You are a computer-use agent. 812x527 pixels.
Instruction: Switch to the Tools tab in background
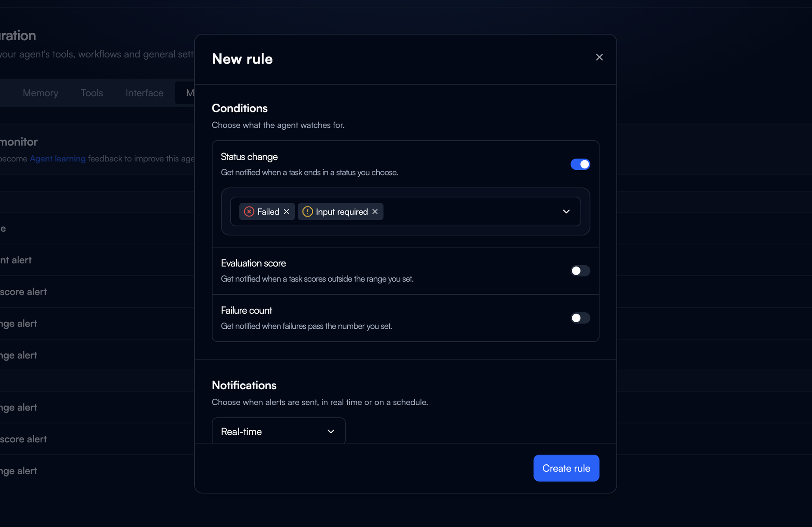[92, 93]
